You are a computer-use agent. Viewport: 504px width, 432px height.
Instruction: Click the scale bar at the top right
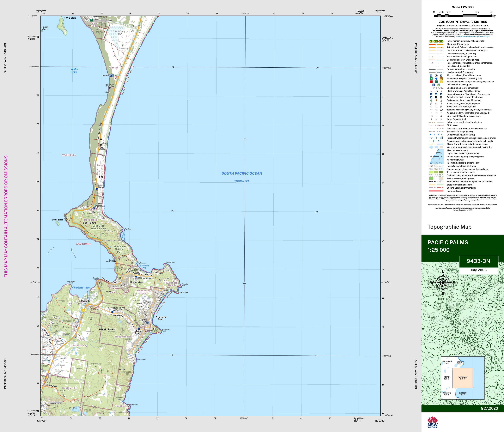[x=463, y=15]
